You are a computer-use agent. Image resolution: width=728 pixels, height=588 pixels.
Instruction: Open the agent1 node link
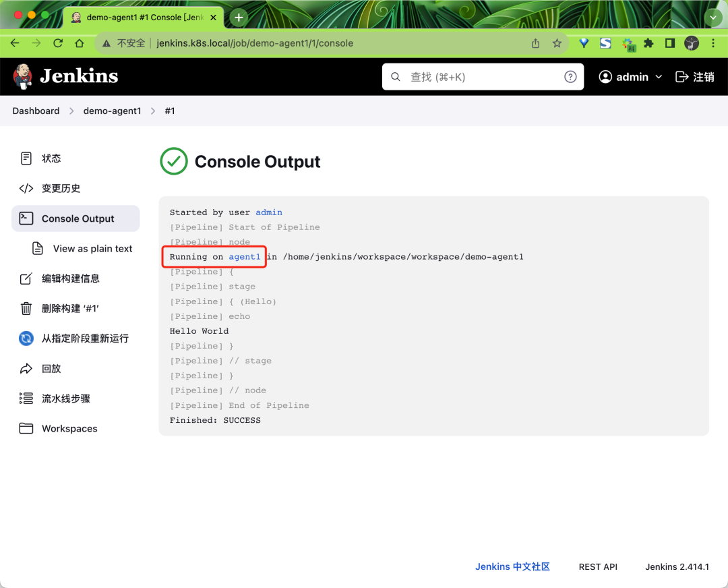[245, 257]
